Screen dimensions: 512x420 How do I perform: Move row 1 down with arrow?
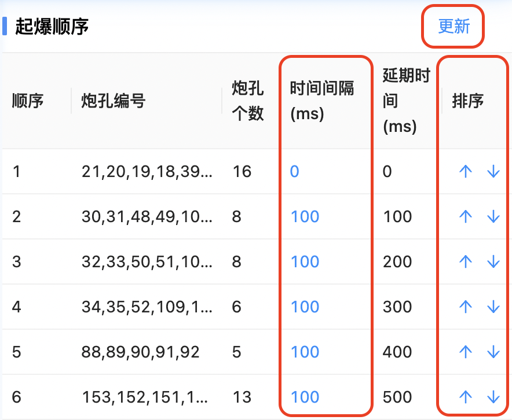(493, 171)
